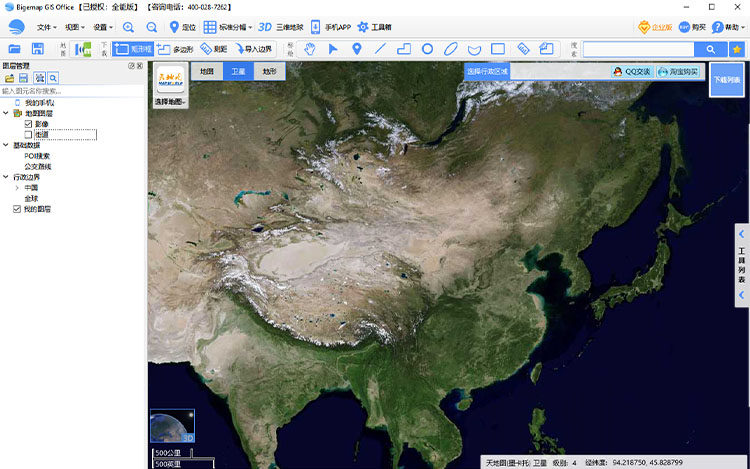Click the 选择行政区域 button
The width and height of the screenshot is (750, 469).
click(x=487, y=71)
